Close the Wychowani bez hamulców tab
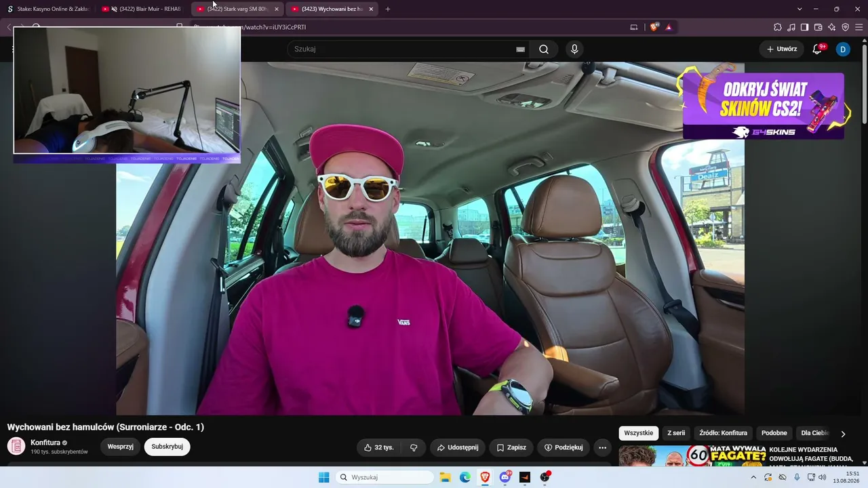The width and height of the screenshot is (868, 488). [x=371, y=9]
